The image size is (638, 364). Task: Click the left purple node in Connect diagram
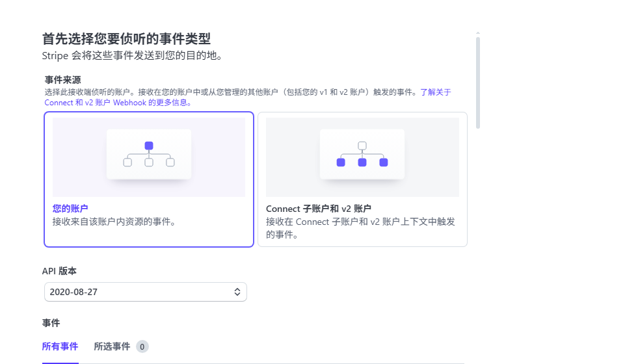(x=341, y=162)
